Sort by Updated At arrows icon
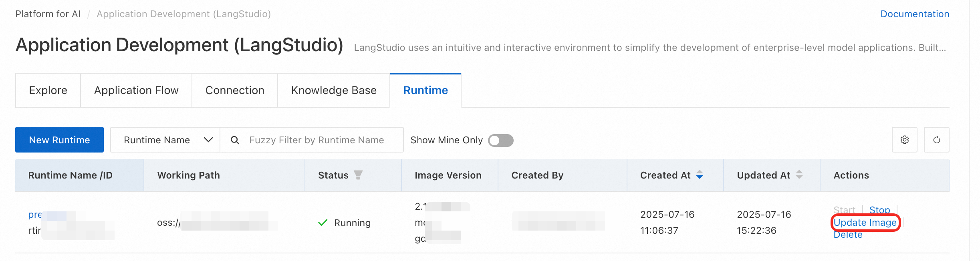This screenshot has height=261, width=980. (799, 175)
